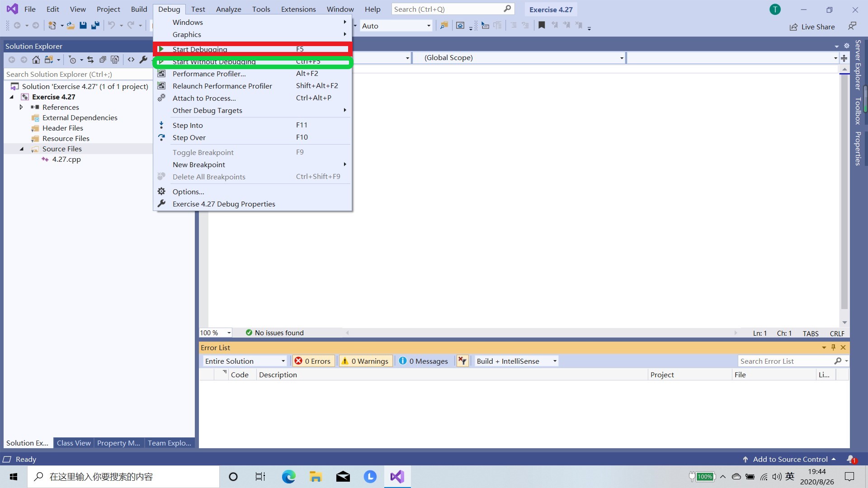Open properties via the wrench icon

143,59
